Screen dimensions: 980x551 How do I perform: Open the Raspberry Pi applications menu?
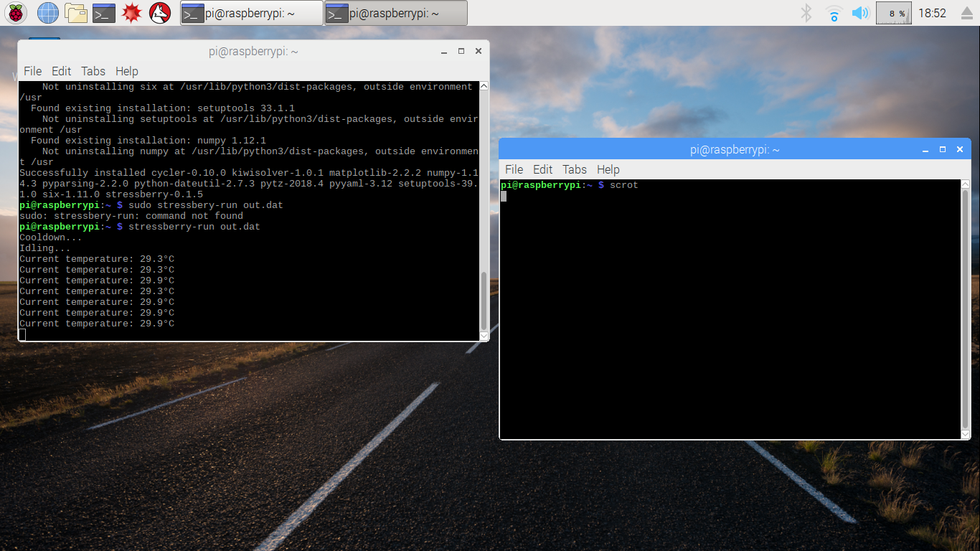click(14, 12)
